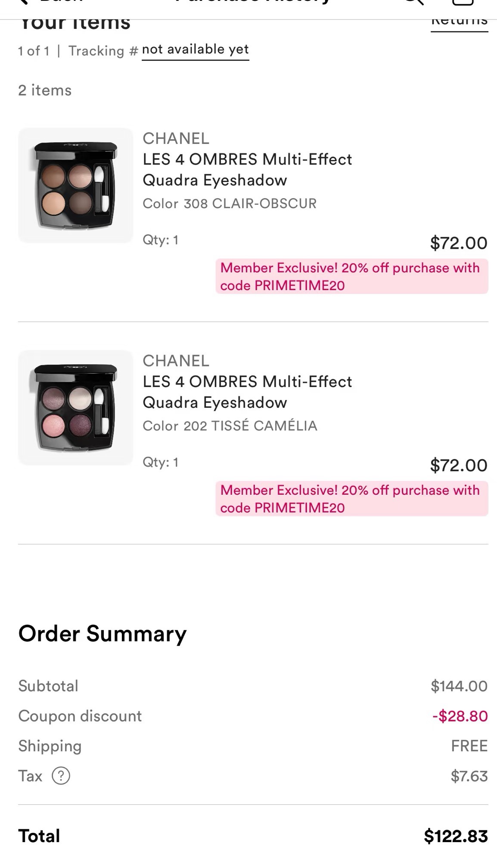Open the Returns link
The height and width of the screenshot is (868, 497).
click(x=459, y=22)
